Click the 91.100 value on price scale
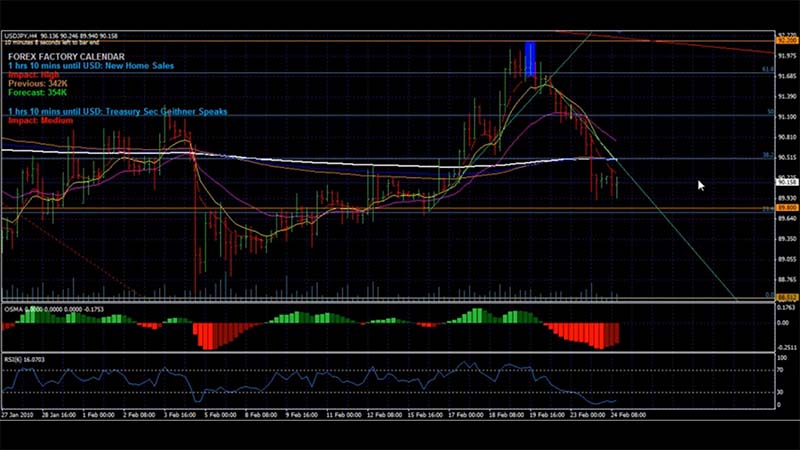 [x=787, y=116]
